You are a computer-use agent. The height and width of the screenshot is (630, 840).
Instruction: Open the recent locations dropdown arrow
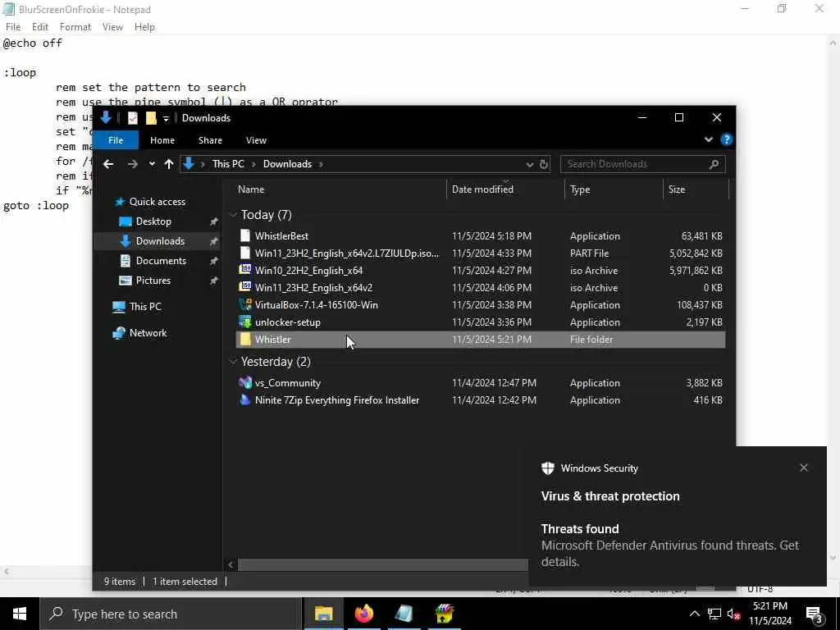152,164
